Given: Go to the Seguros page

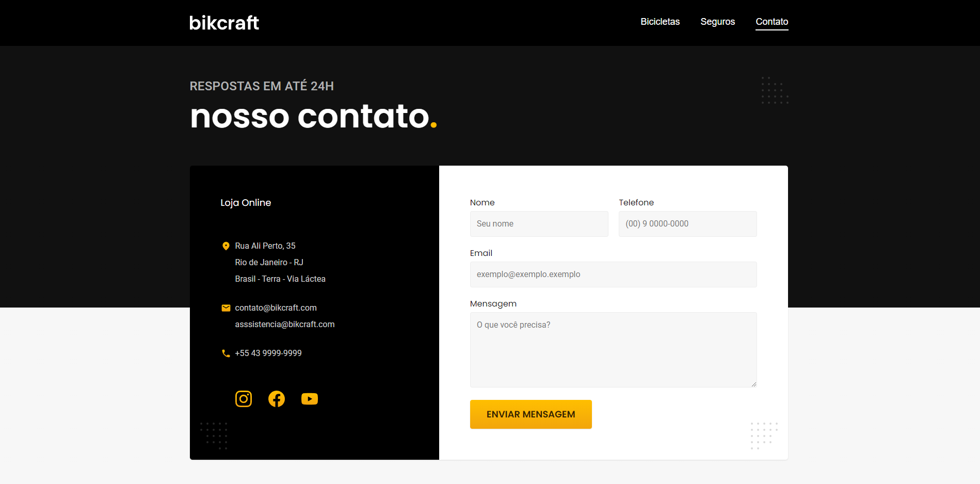Looking at the screenshot, I should pyautogui.click(x=717, y=22).
